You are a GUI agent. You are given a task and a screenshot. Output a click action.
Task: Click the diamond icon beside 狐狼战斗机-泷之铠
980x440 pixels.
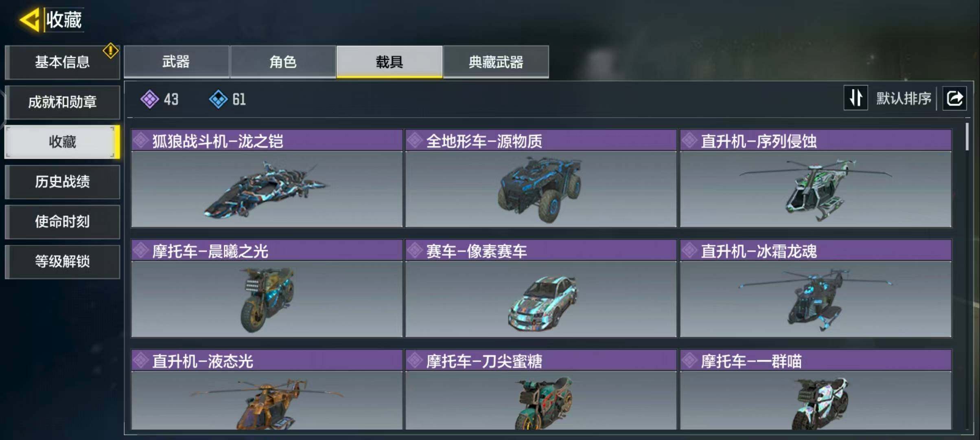click(x=141, y=141)
